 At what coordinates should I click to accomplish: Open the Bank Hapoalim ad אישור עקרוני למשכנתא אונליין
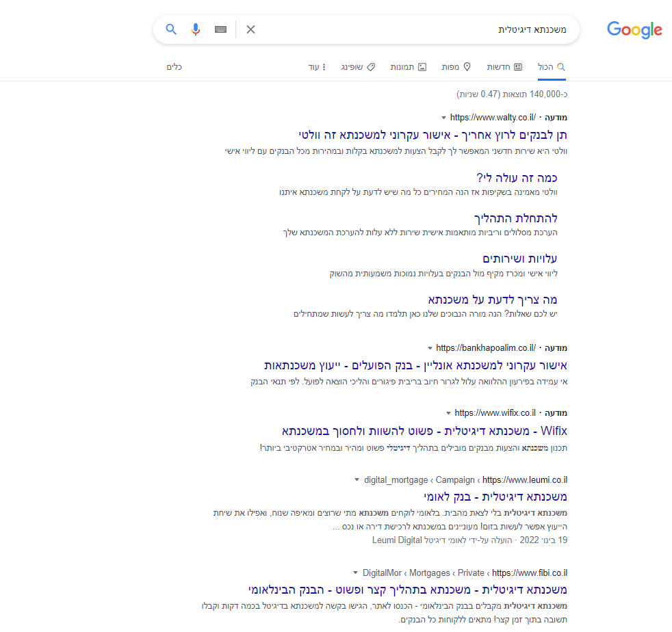coord(415,365)
